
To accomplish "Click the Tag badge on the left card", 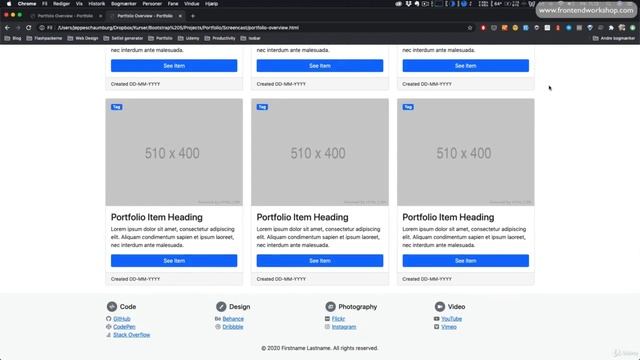I will [116, 107].
